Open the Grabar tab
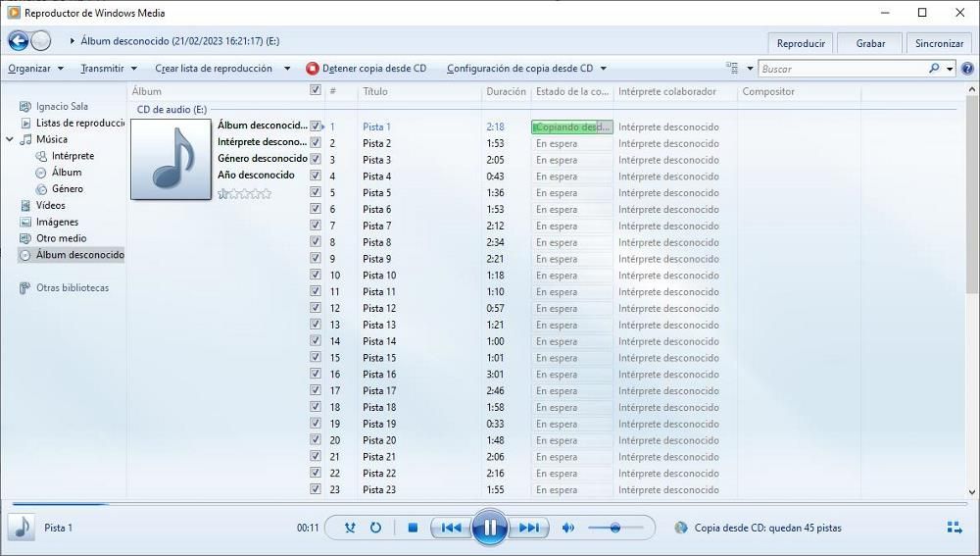Image resolution: width=980 pixels, height=556 pixels. (870, 43)
